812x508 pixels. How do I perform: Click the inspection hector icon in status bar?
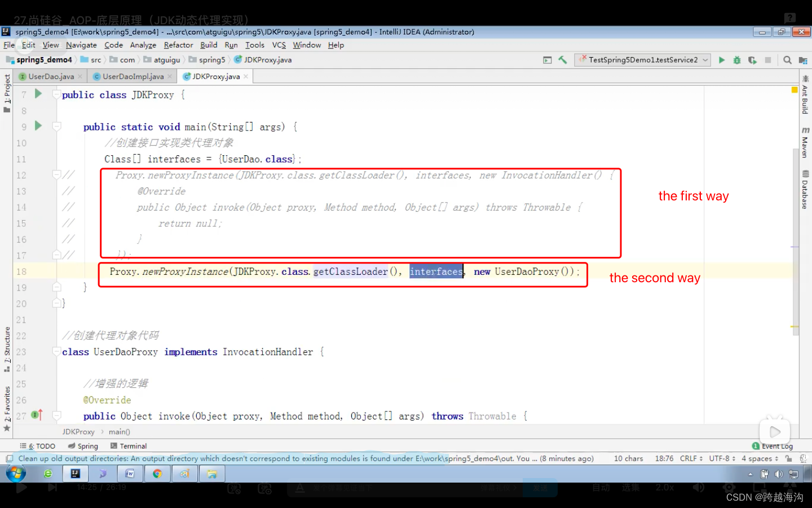[x=803, y=458]
